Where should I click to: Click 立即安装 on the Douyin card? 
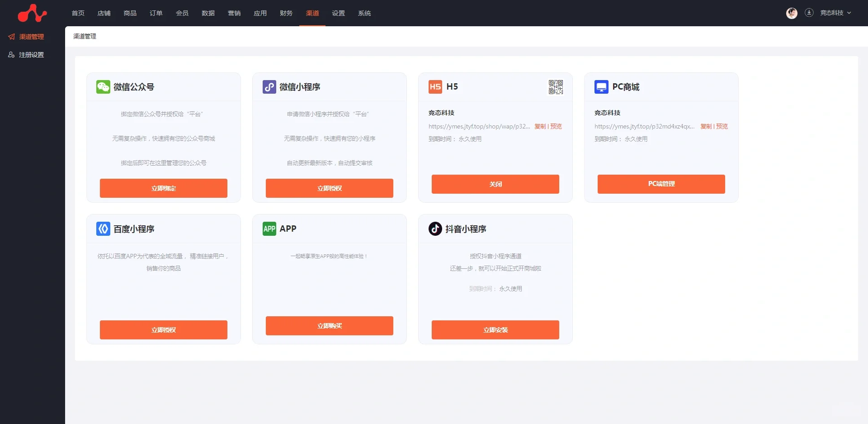(x=495, y=330)
